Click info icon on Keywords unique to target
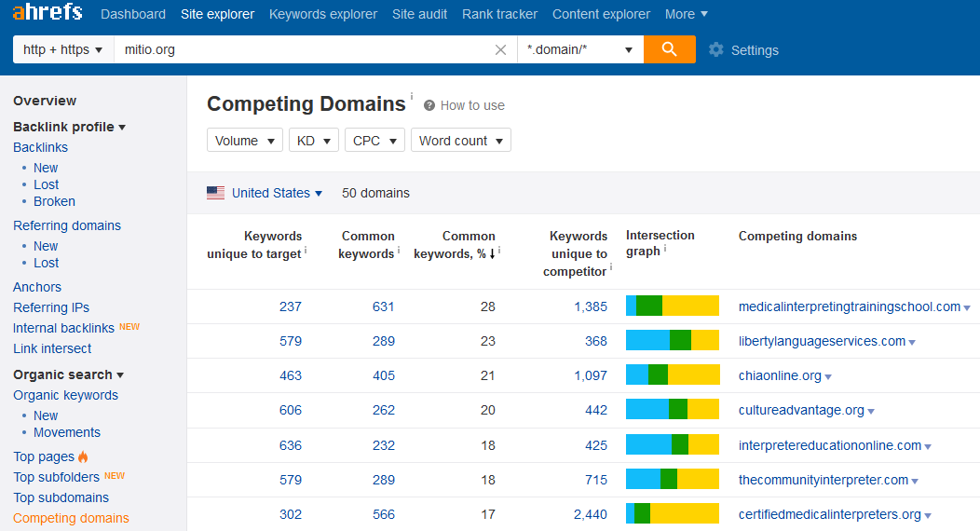The image size is (980, 531). 306,250
